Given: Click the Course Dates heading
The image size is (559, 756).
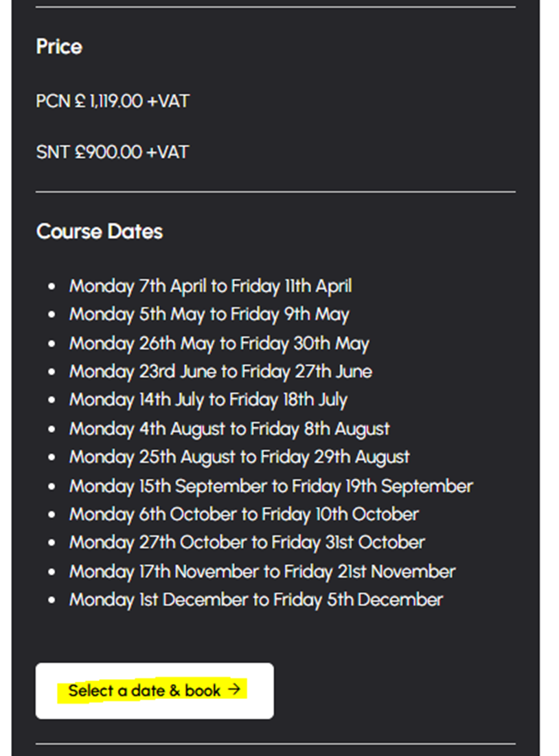Looking at the screenshot, I should pos(100,232).
